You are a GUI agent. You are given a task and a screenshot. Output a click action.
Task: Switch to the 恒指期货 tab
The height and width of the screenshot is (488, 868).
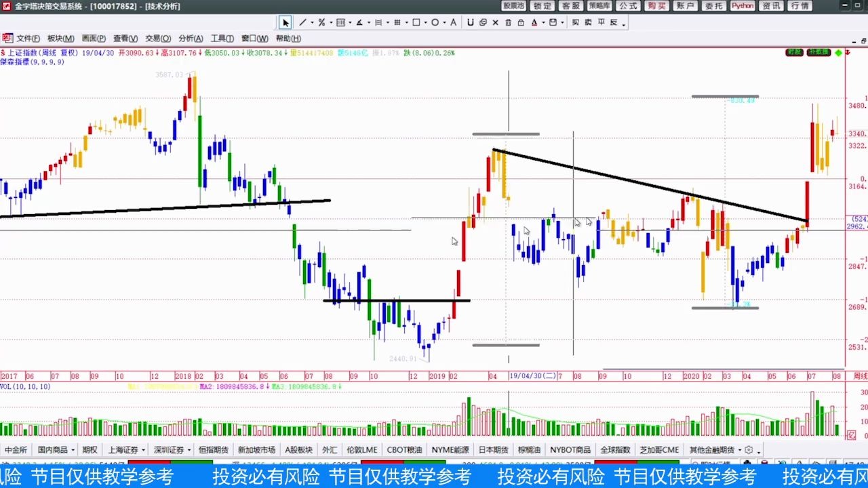[x=214, y=449]
